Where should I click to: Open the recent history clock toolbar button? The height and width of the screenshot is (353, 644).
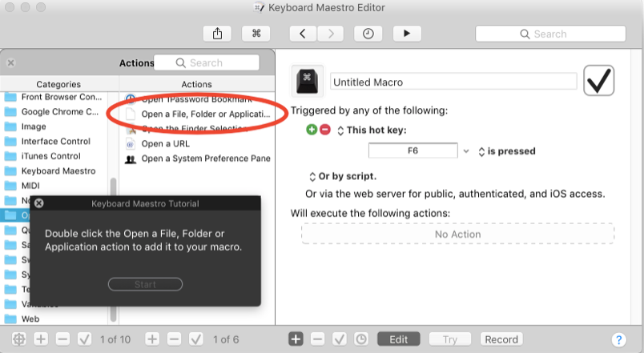click(368, 34)
